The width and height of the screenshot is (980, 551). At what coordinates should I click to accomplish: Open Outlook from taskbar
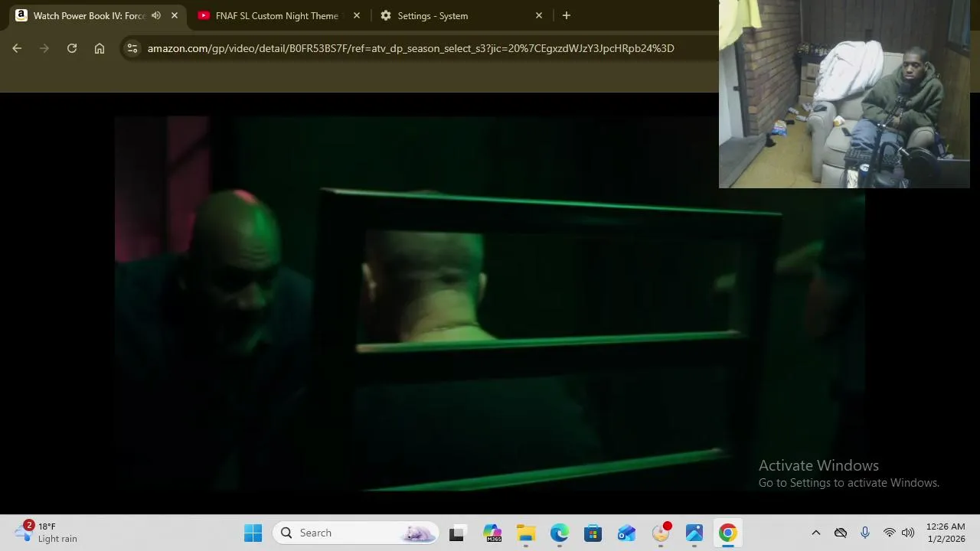pyautogui.click(x=626, y=533)
